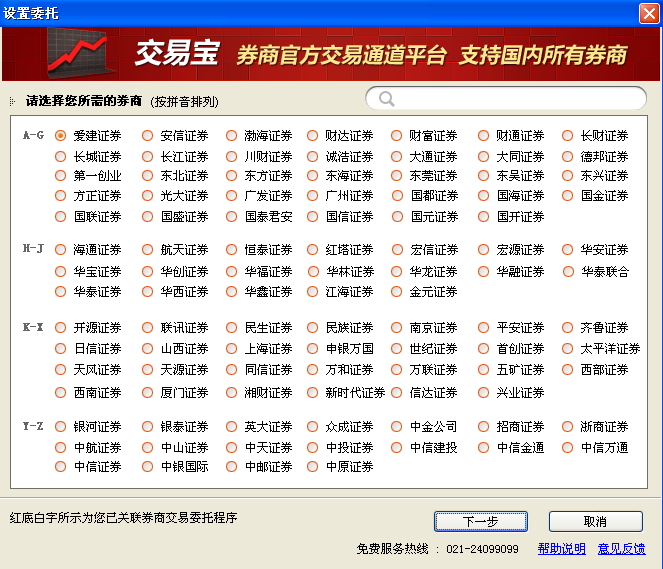Screen dimensions: 663x569
Task: Select 华泰证券 radio button
Action: coord(61,292)
